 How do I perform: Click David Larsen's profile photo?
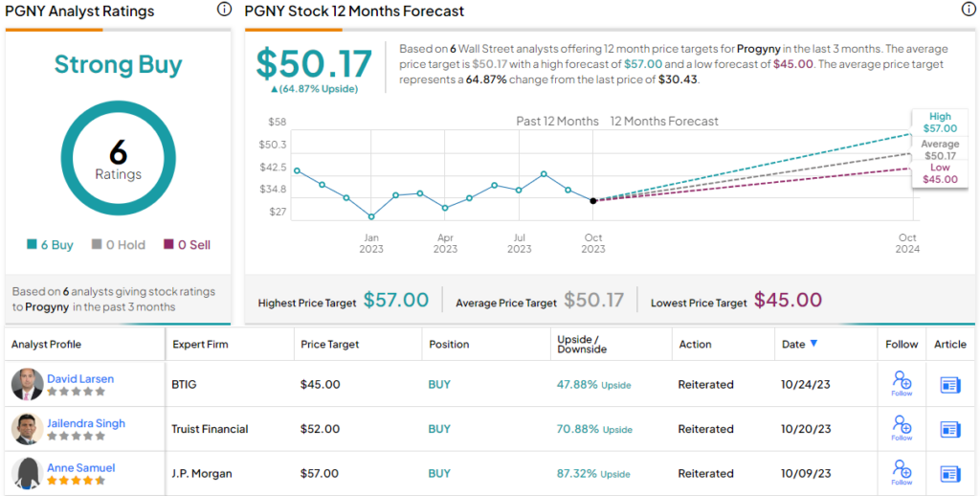[x=27, y=385]
